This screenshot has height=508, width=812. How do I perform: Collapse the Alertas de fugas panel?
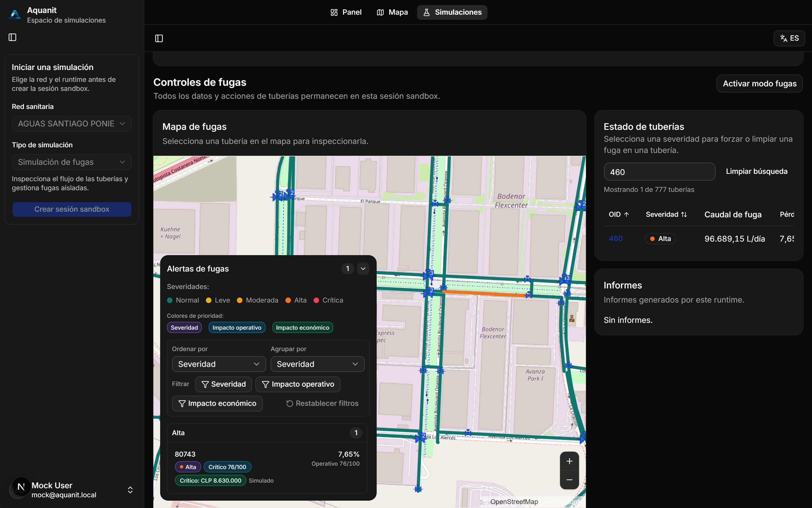click(x=363, y=268)
